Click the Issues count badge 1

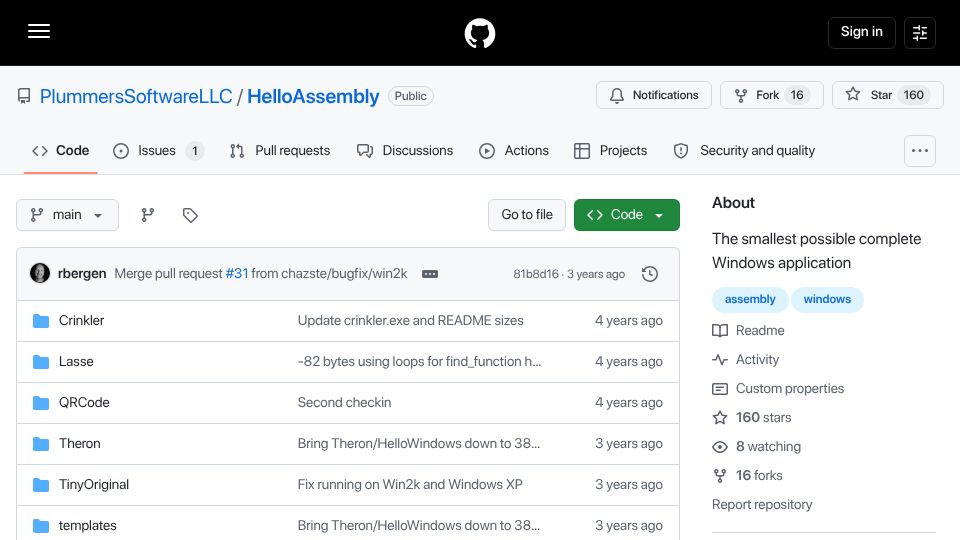(195, 151)
